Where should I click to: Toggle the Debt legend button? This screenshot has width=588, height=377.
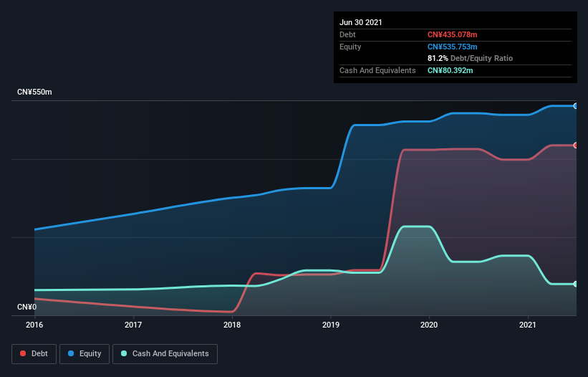click(x=34, y=354)
